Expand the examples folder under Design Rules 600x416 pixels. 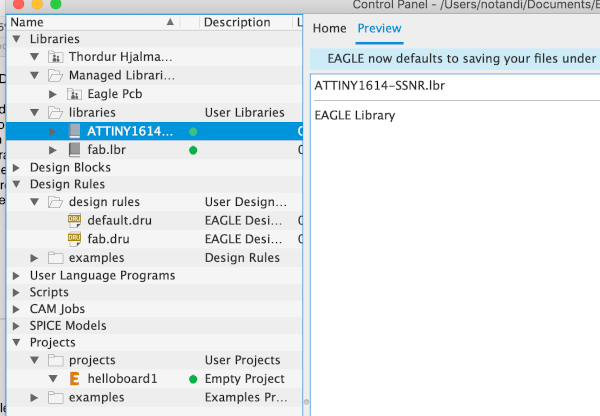(34, 258)
